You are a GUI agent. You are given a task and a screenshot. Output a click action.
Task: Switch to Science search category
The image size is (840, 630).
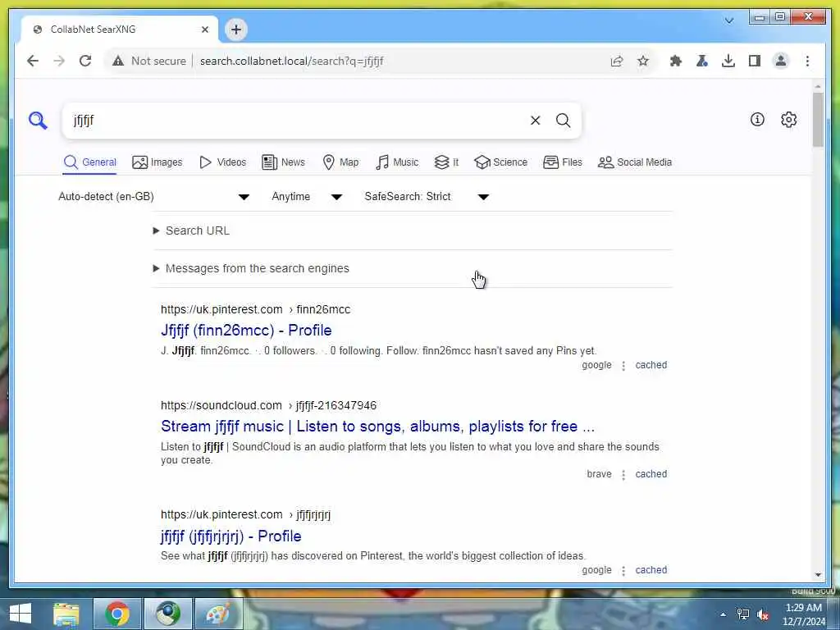pyautogui.click(x=501, y=162)
